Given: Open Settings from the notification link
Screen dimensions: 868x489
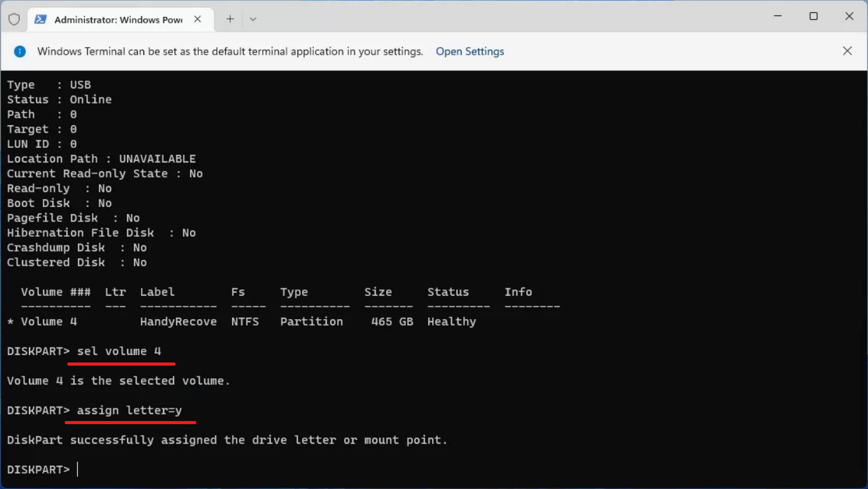Looking at the screenshot, I should [x=470, y=52].
